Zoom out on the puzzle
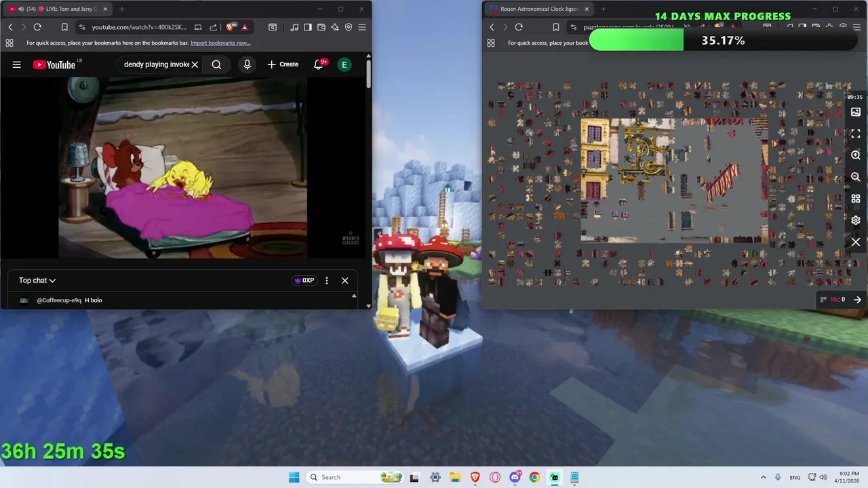The image size is (868, 488). click(856, 177)
